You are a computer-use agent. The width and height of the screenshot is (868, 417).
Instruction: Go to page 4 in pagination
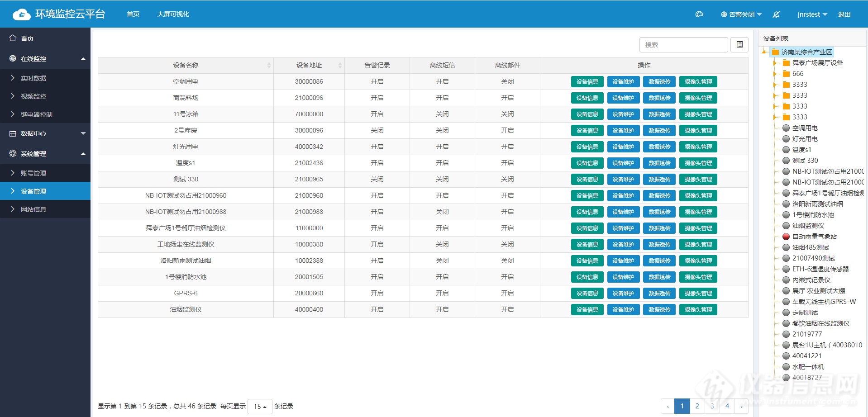click(727, 406)
